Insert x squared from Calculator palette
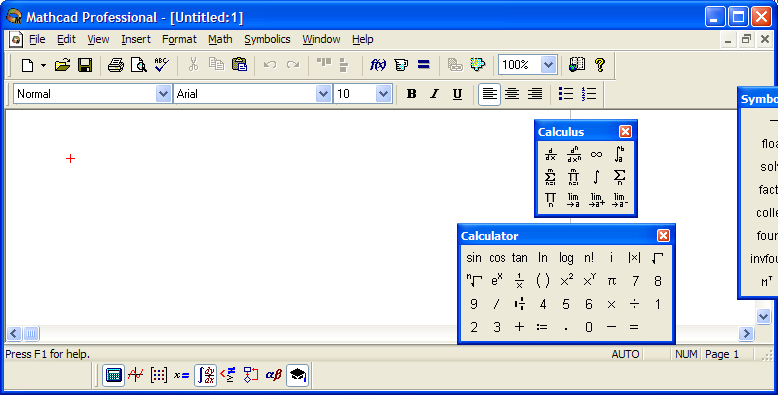This screenshot has width=778, height=395. click(566, 281)
